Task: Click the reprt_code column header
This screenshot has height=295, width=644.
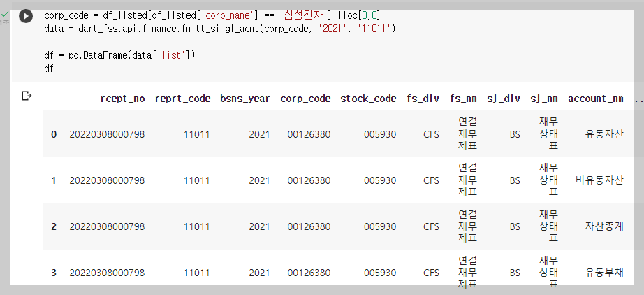Action: (x=183, y=99)
